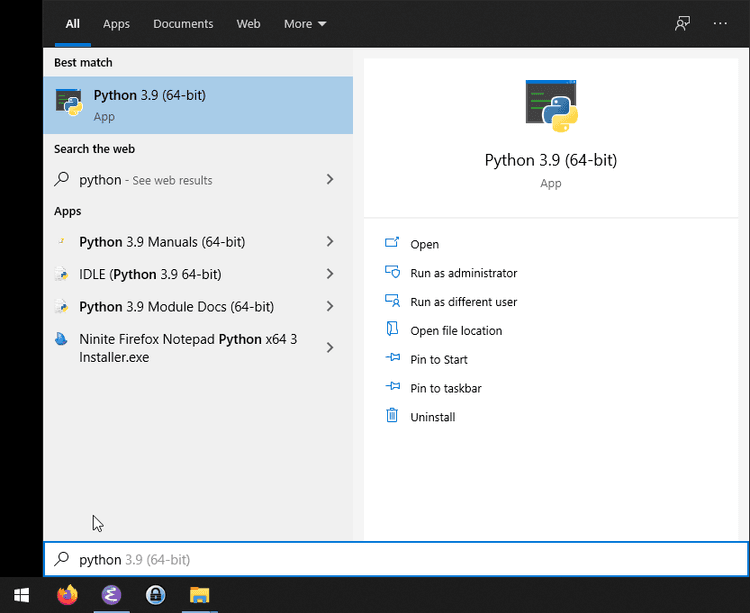Viewport: 750px width, 613px height.
Task: Click the Run as administrator shield icon
Action: coord(392,272)
